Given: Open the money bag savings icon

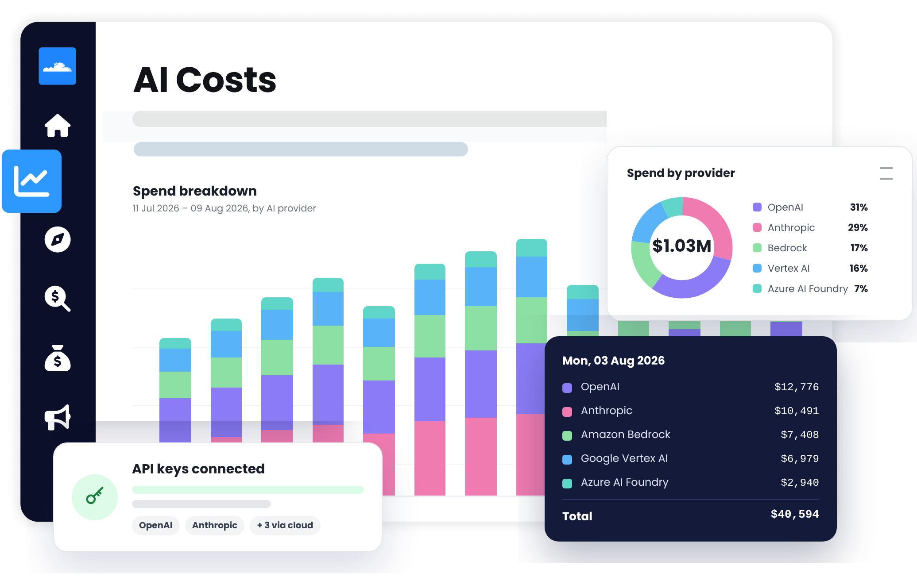Looking at the screenshot, I should click(x=58, y=358).
